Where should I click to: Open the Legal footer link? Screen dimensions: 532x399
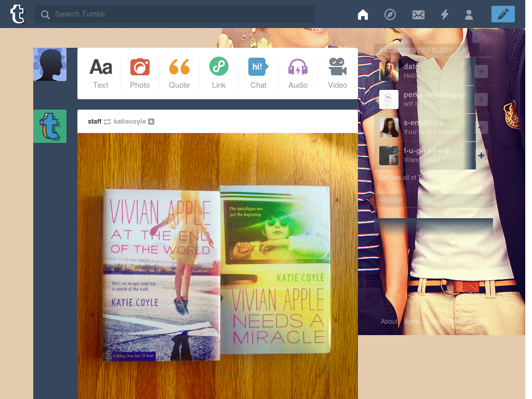tap(434, 321)
